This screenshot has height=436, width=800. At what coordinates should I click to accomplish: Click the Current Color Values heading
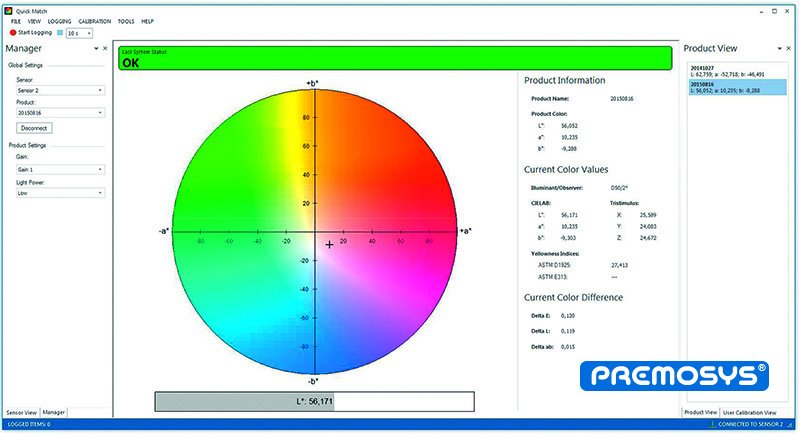tap(566, 170)
